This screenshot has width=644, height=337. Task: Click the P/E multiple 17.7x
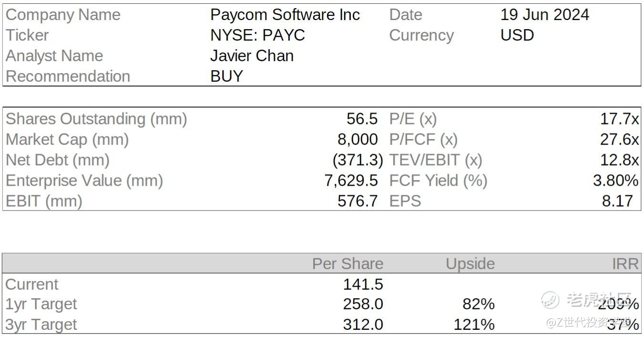tap(619, 119)
